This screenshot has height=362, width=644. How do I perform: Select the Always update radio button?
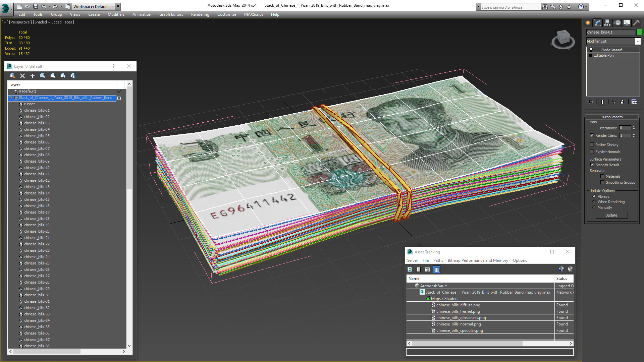(594, 196)
